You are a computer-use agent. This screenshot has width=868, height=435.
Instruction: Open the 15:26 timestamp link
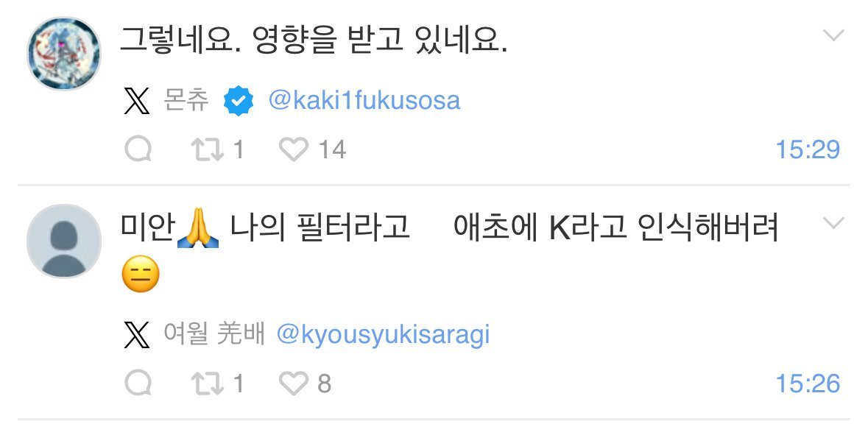tap(808, 383)
